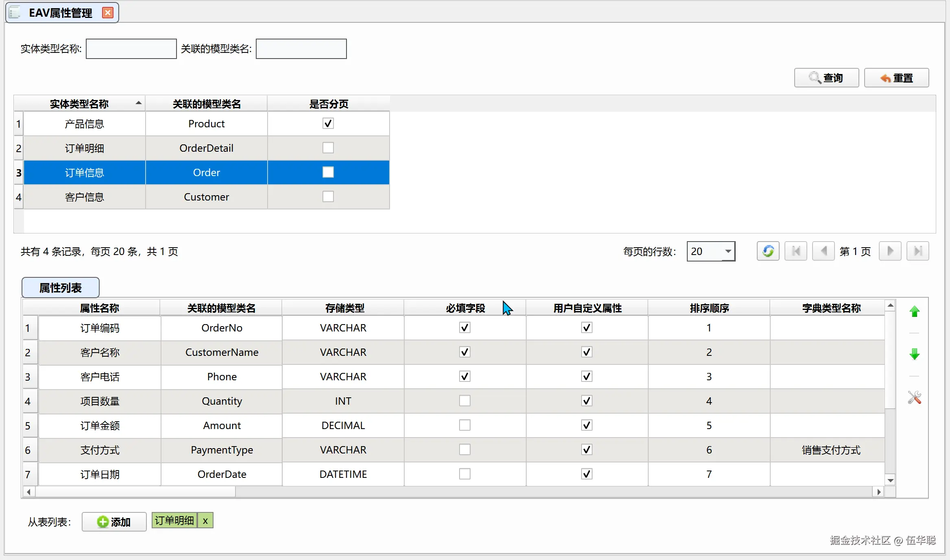Screen dimensions: 950x560
Task: Select the 属性列表 tab
Action: [60, 288]
